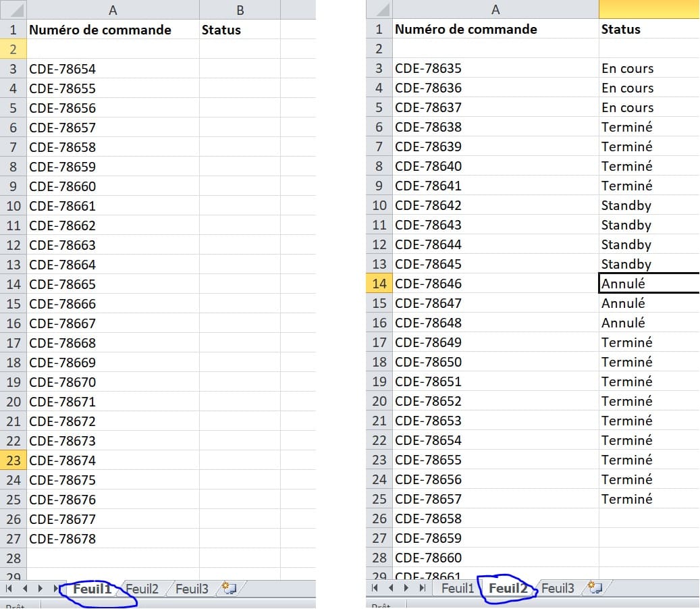Select row 1 header in right sheet

(x=379, y=29)
